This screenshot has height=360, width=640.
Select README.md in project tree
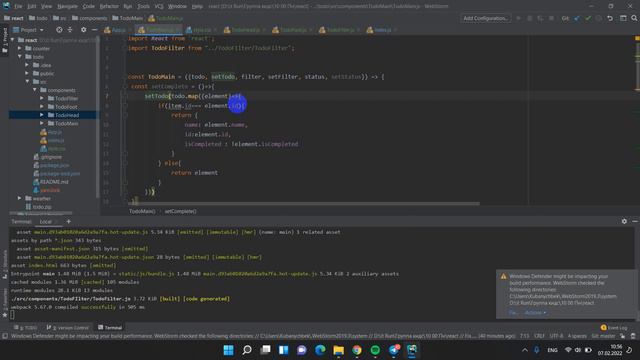pos(51,182)
